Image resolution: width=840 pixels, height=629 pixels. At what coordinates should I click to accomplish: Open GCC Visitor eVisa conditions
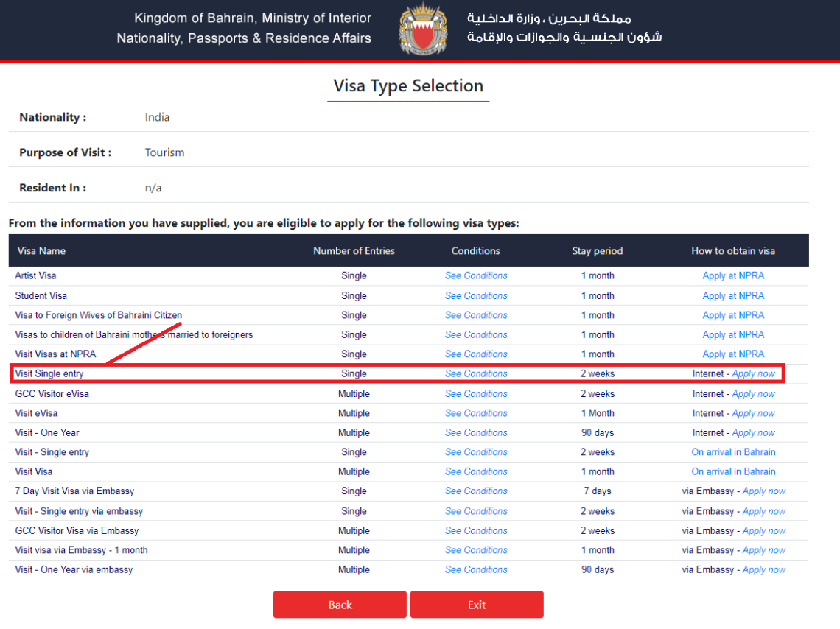(475, 393)
